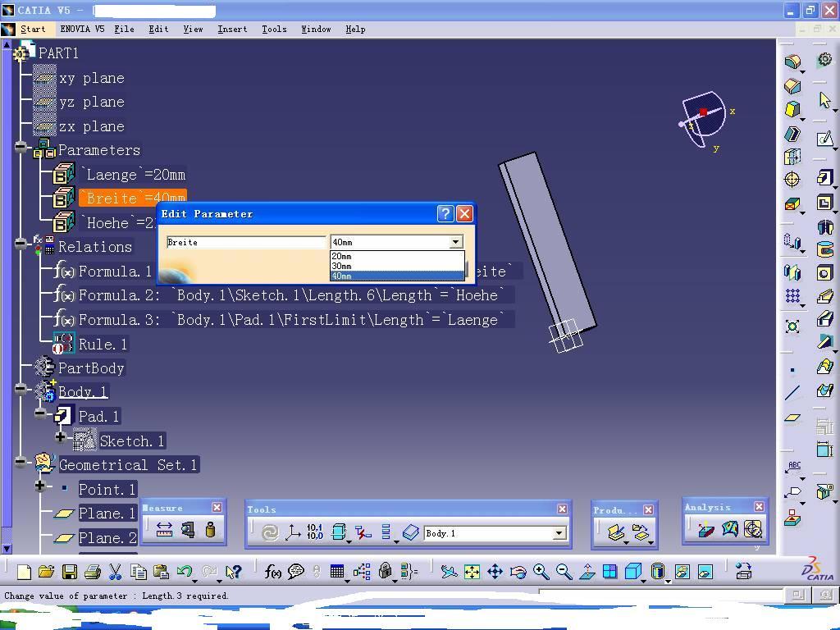Image resolution: width=840 pixels, height=630 pixels.
Task: Select Plane.1 in the tree
Action: pyautogui.click(x=107, y=514)
